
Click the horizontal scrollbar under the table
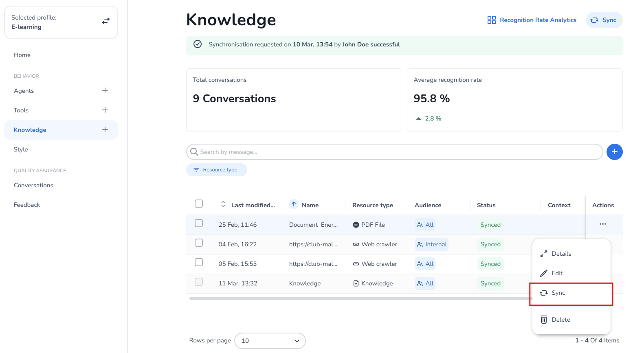coord(358,298)
